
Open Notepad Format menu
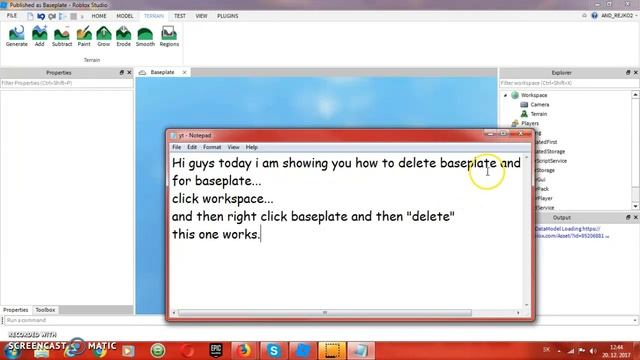[x=212, y=147]
